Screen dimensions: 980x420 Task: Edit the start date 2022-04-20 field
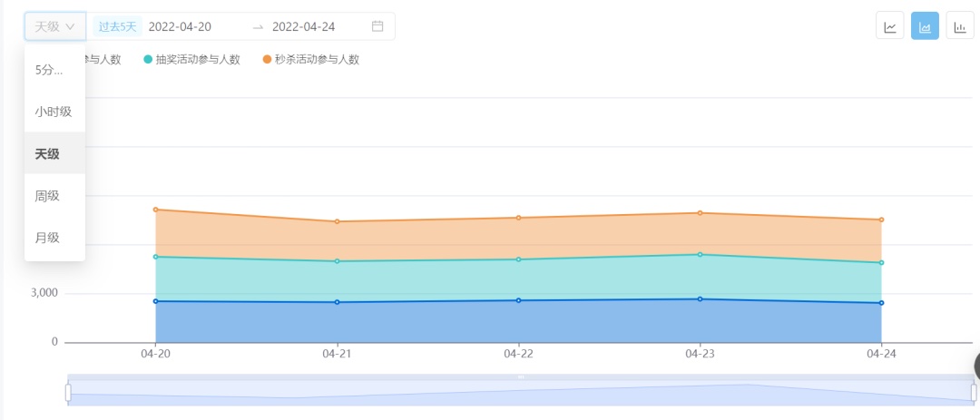pyautogui.click(x=180, y=26)
